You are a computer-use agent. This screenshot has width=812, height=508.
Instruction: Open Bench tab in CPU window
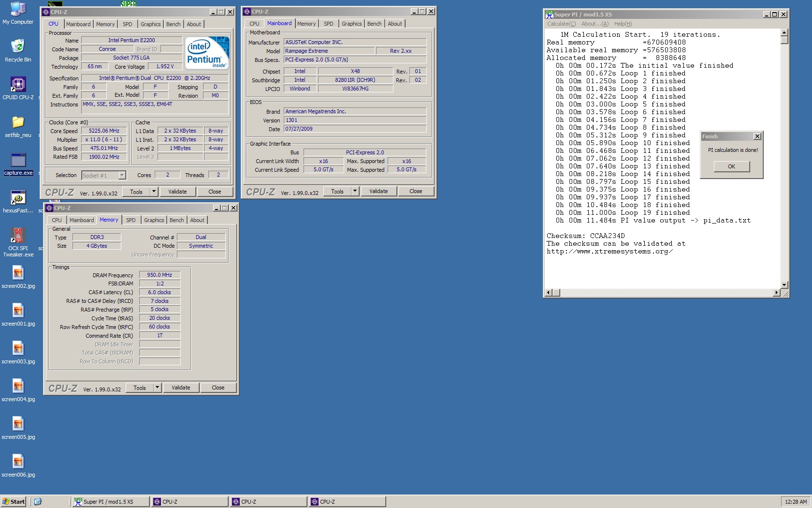point(174,24)
